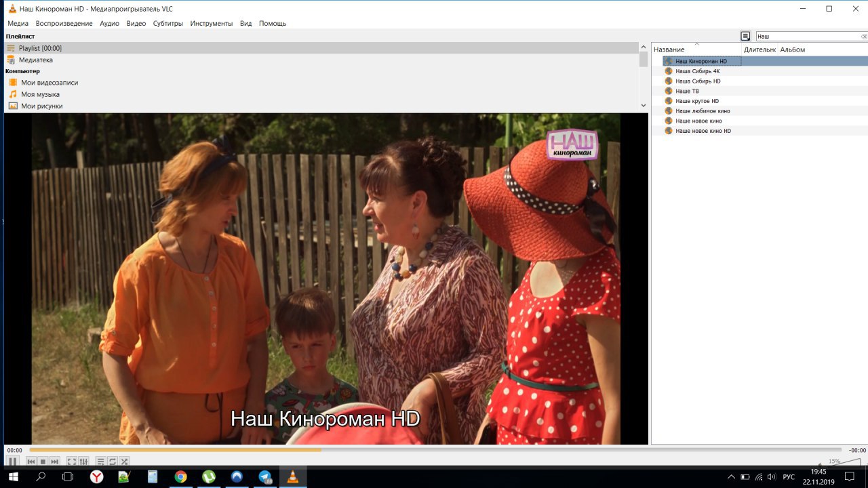Viewport: 868px width, 488px height.
Task: Open Мои рисунки in sidebar
Action: pyautogui.click(x=321, y=106)
